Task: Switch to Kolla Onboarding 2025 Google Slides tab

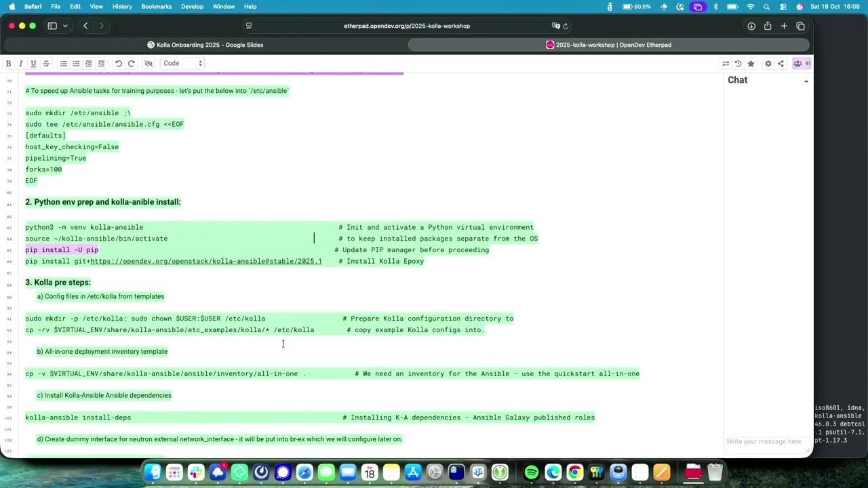Action: 205,45
